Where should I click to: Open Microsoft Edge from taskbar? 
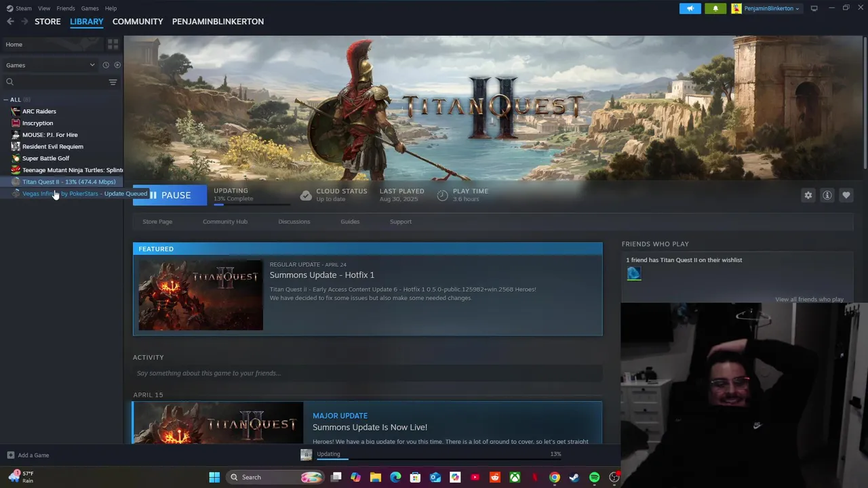[395, 477]
